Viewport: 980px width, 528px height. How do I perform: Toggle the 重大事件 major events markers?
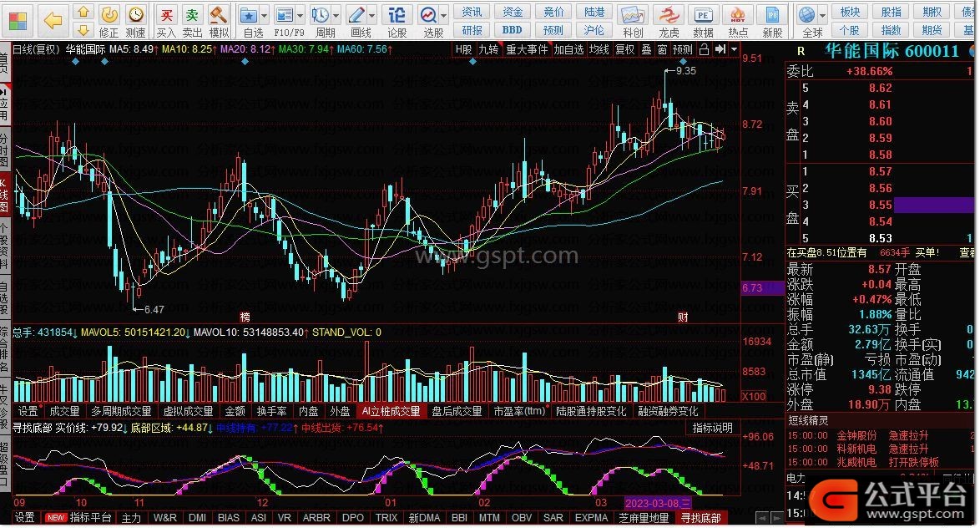(526, 49)
